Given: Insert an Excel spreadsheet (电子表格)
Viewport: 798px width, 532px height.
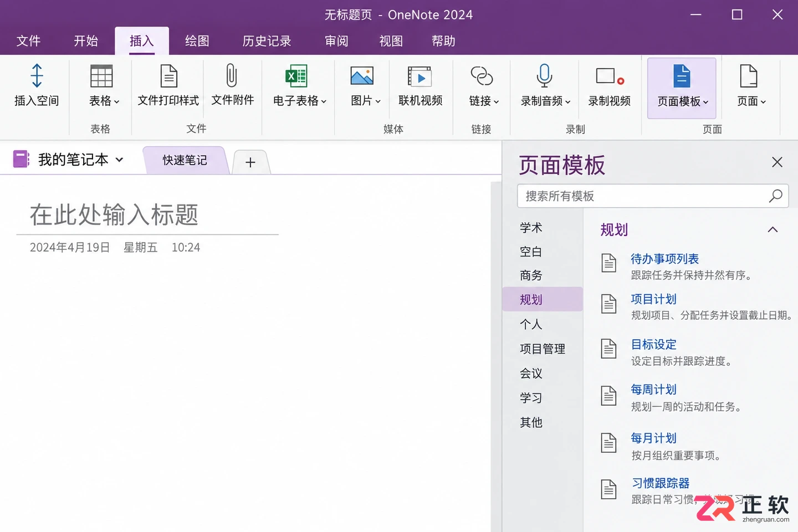Looking at the screenshot, I should tap(296, 76).
